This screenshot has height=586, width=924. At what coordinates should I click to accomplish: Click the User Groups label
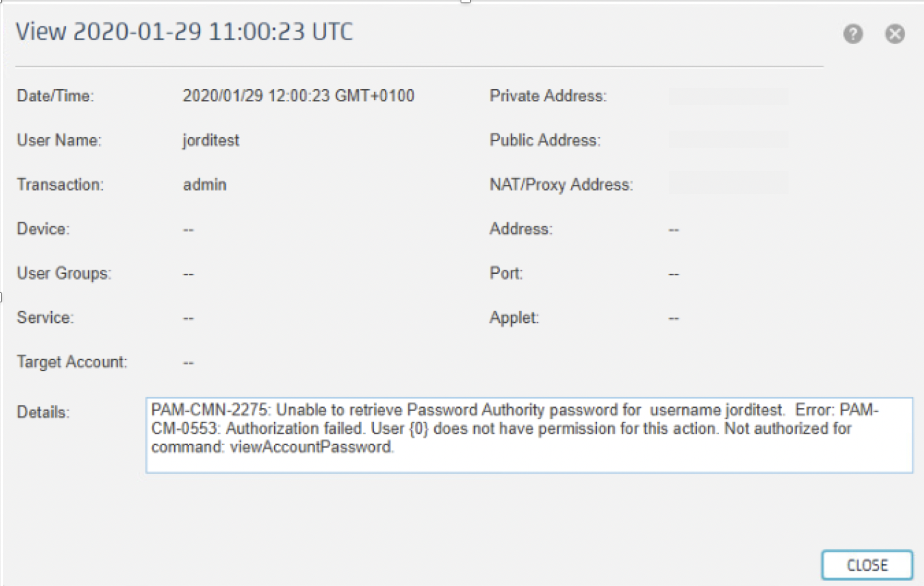click(64, 273)
